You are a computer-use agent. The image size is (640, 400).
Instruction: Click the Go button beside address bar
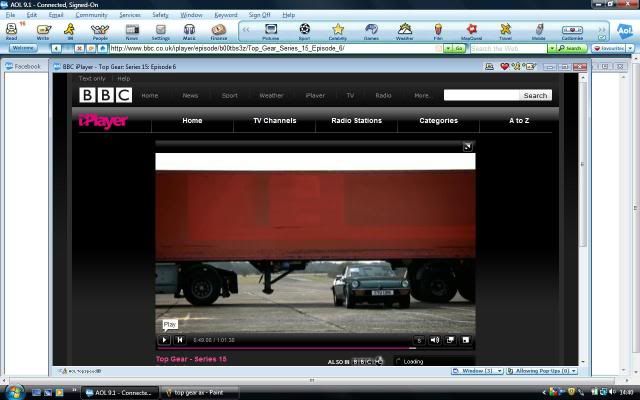click(x=459, y=49)
